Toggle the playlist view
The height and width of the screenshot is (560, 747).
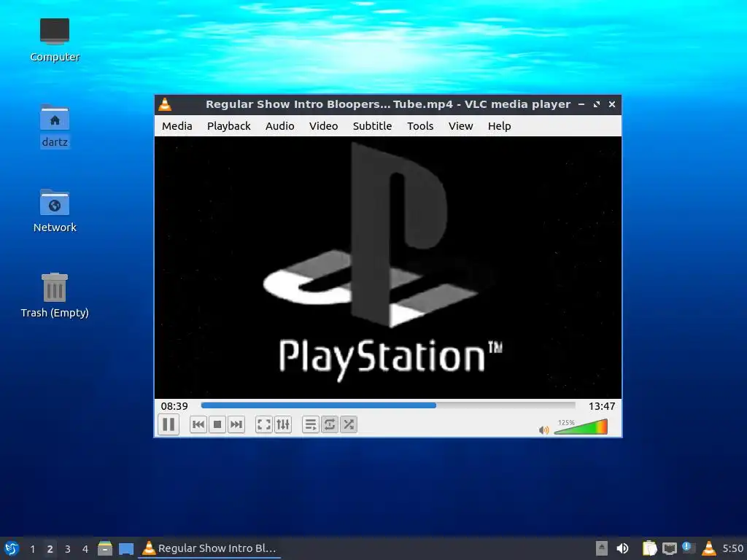tap(311, 424)
